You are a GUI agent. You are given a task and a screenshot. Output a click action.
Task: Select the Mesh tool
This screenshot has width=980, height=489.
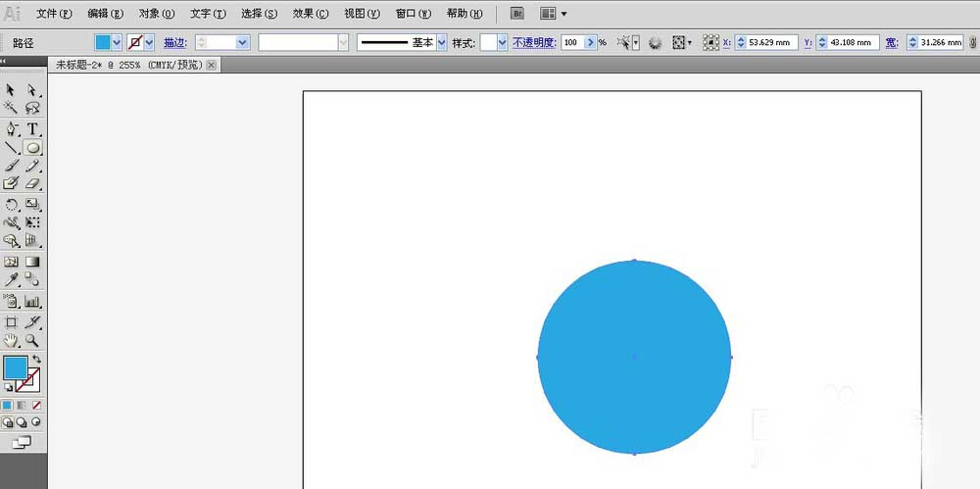(x=11, y=262)
